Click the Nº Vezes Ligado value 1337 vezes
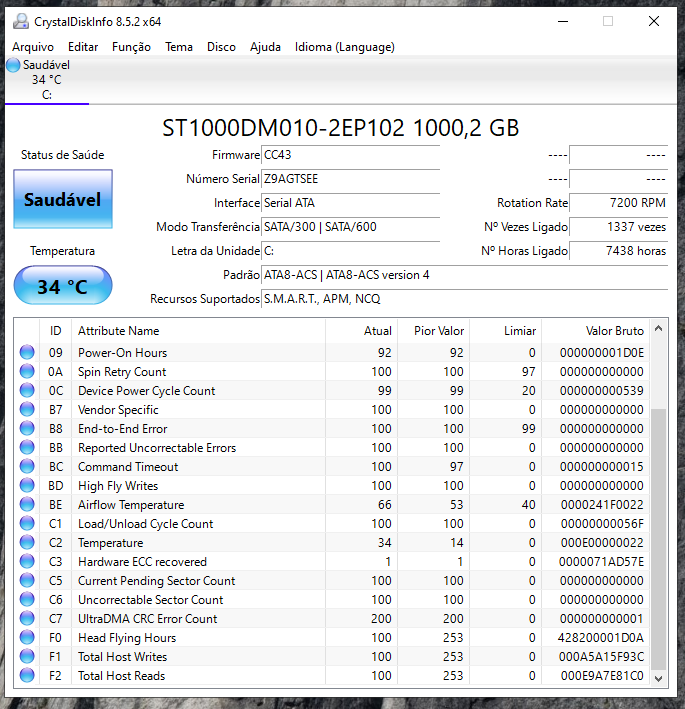This screenshot has width=685, height=709. (x=619, y=227)
